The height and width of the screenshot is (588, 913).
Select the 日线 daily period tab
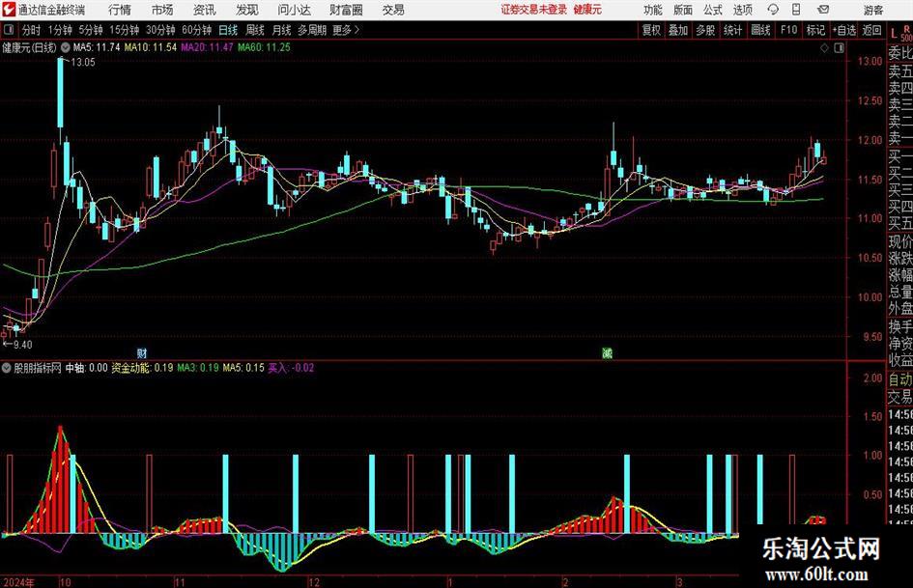[228, 30]
